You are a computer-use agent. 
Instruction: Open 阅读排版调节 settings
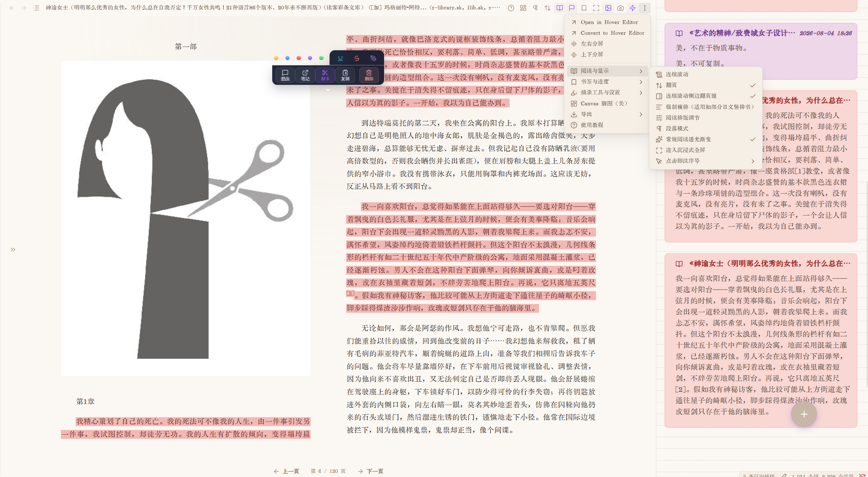(705, 118)
